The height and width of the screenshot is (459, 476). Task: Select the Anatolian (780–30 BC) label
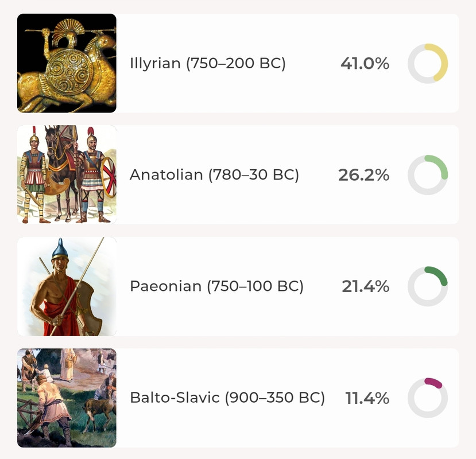214,175
